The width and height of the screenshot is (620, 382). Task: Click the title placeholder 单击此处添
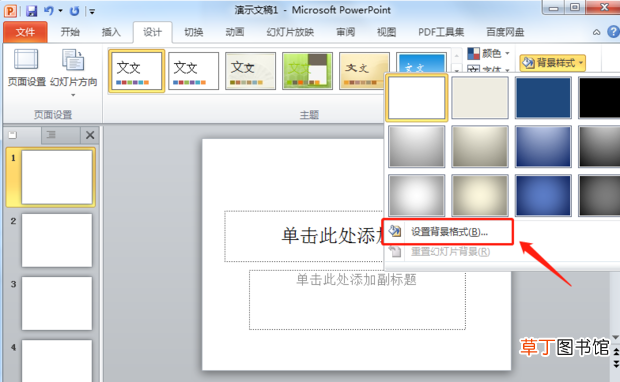[304, 236]
